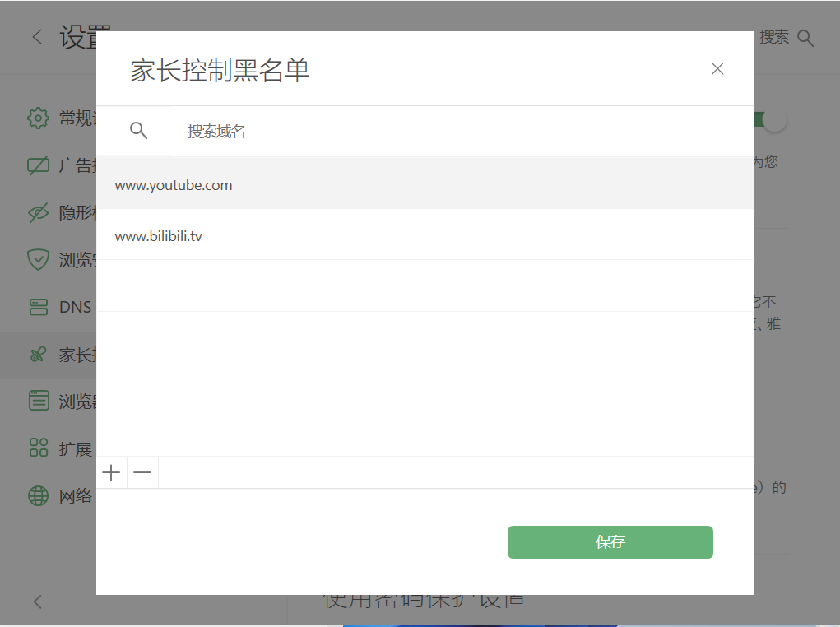Go back using arrow beside 设置
The width and height of the screenshot is (840, 627).
point(37,37)
